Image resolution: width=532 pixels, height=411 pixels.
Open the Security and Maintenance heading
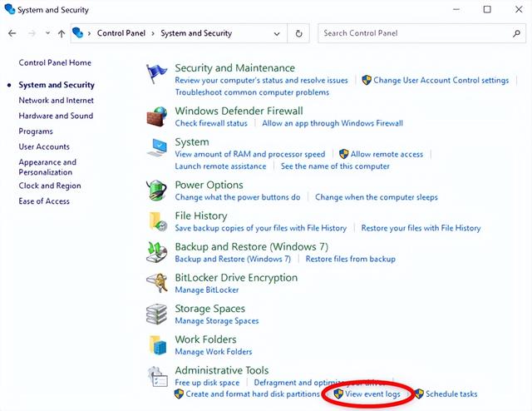(234, 68)
